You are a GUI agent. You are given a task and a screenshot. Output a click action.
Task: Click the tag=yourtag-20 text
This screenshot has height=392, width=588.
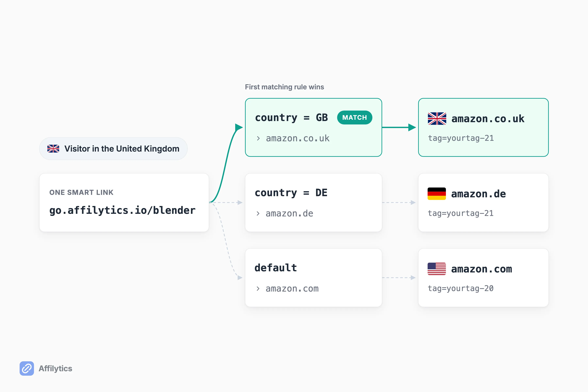click(460, 288)
